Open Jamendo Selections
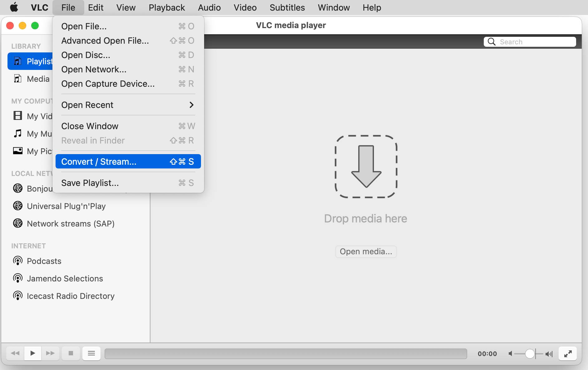This screenshot has width=588, height=370. [x=65, y=278]
